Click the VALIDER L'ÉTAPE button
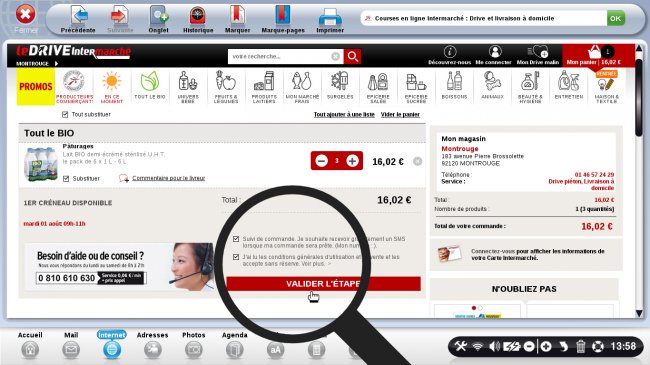The image size is (650, 365). (323, 284)
